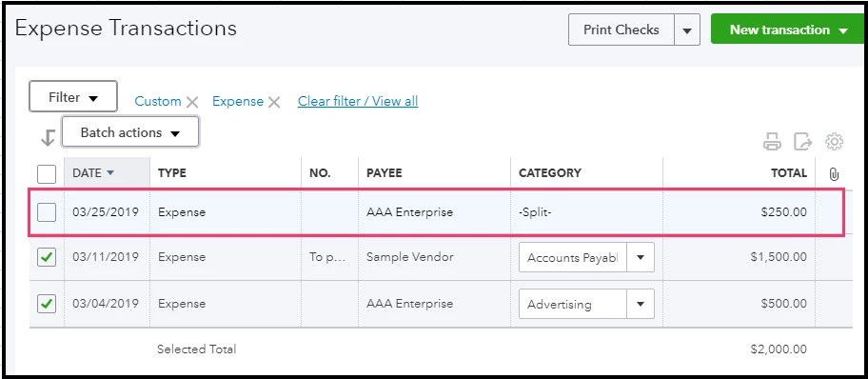
Task: Click the New transaction button
Action: [x=788, y=30]
